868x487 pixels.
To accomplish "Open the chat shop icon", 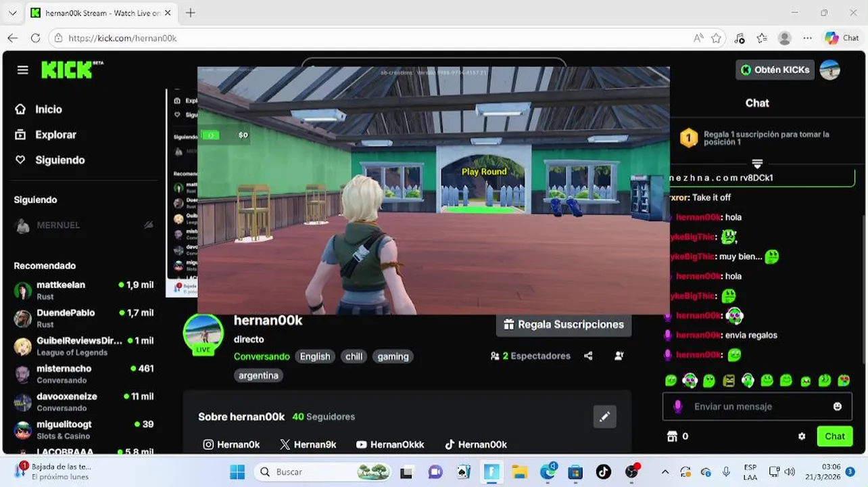I will tap(672, 436).
